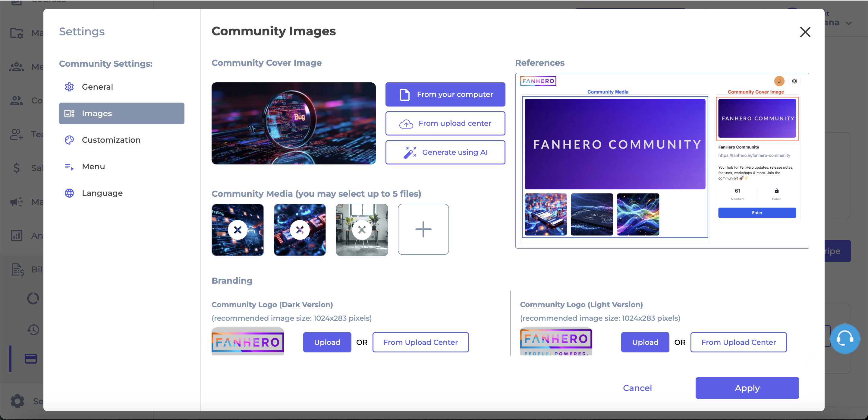Open Customization settings palette item
This screenshot has width=868, height=420.
coord(111,140)
